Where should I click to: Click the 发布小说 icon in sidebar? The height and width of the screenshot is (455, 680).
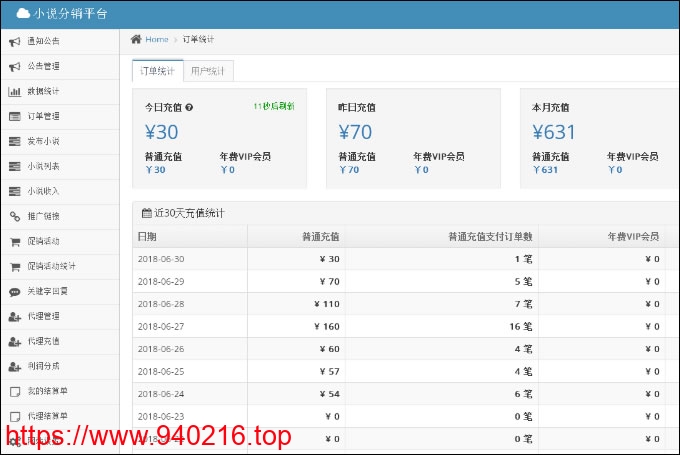pos(15,141)
